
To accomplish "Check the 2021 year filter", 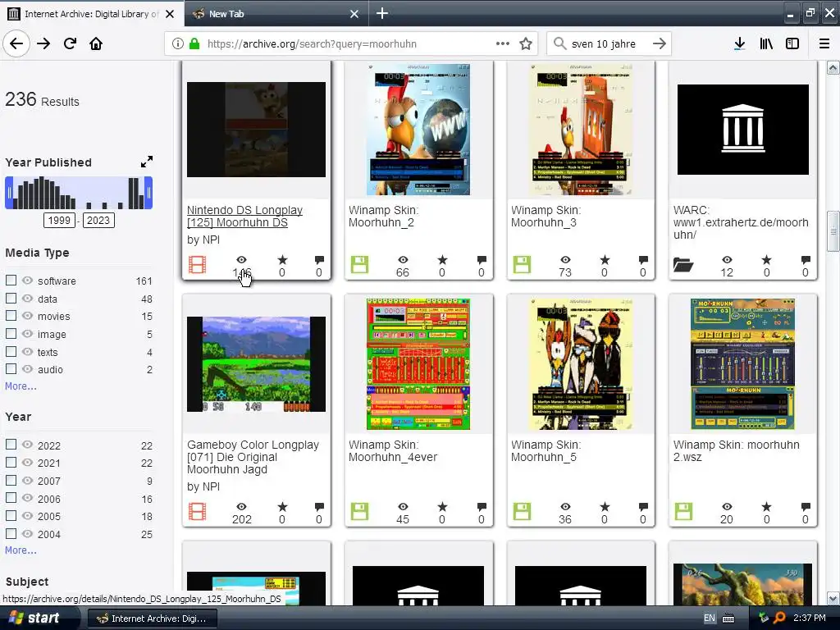I will [11, 463].
